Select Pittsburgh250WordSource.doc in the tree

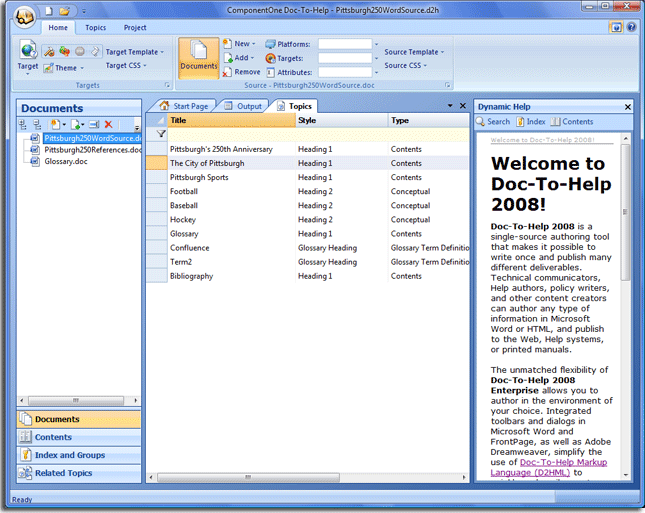coord(92,138)
